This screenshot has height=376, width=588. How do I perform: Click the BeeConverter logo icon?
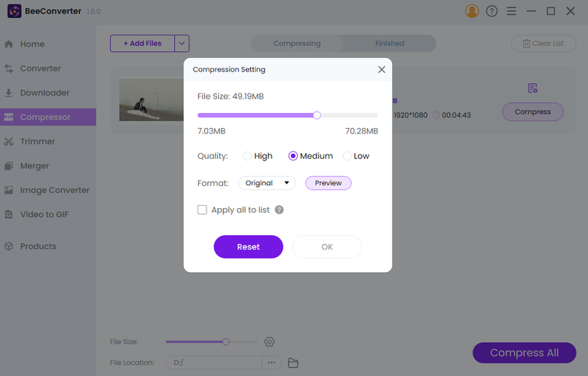tap(14, 11)
